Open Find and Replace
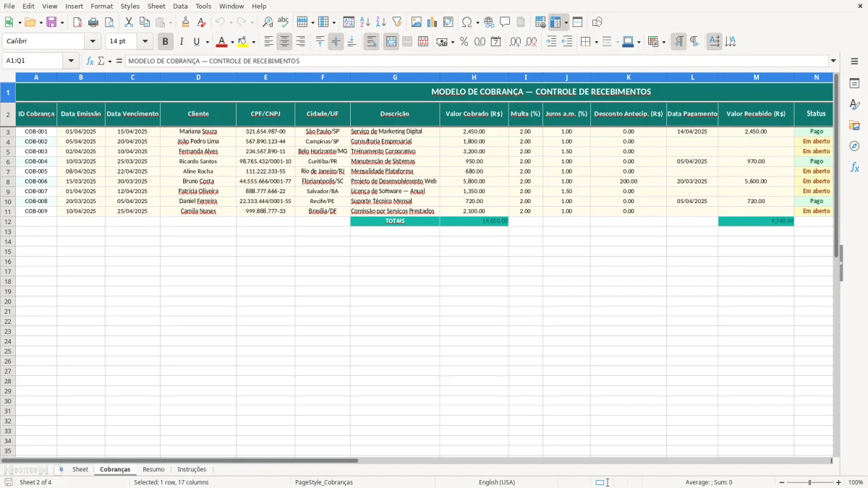 tap(268, 22)
